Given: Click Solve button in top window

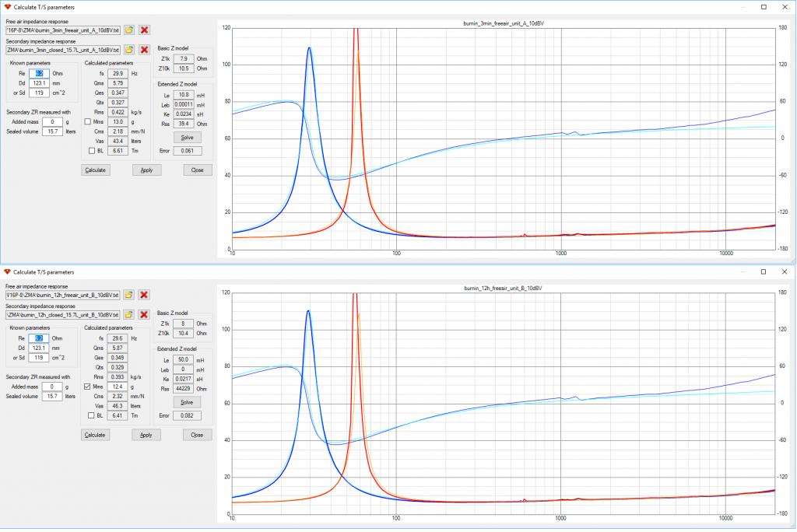Looking at the screenshot, I should tap(187, 137).
